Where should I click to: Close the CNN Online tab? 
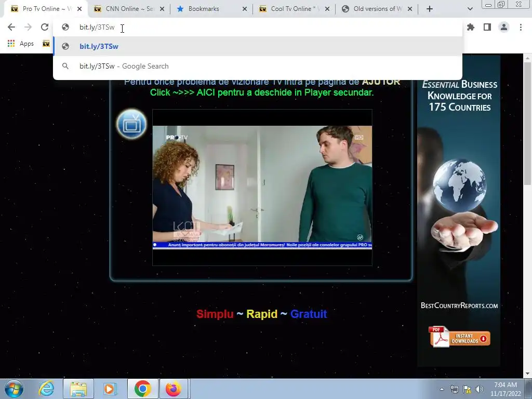coord(162,9)
